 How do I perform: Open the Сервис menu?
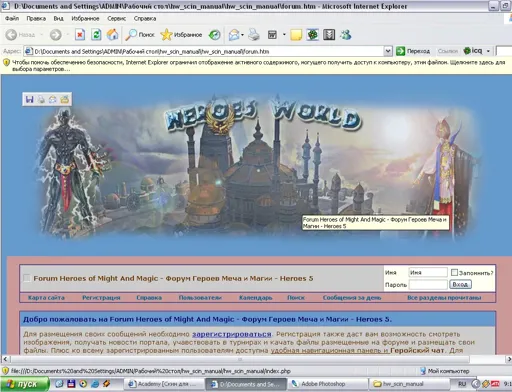[116, 18]
